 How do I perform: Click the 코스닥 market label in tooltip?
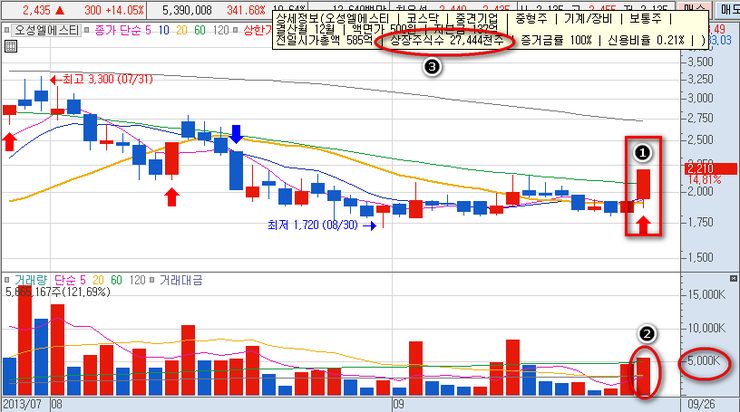422,19
